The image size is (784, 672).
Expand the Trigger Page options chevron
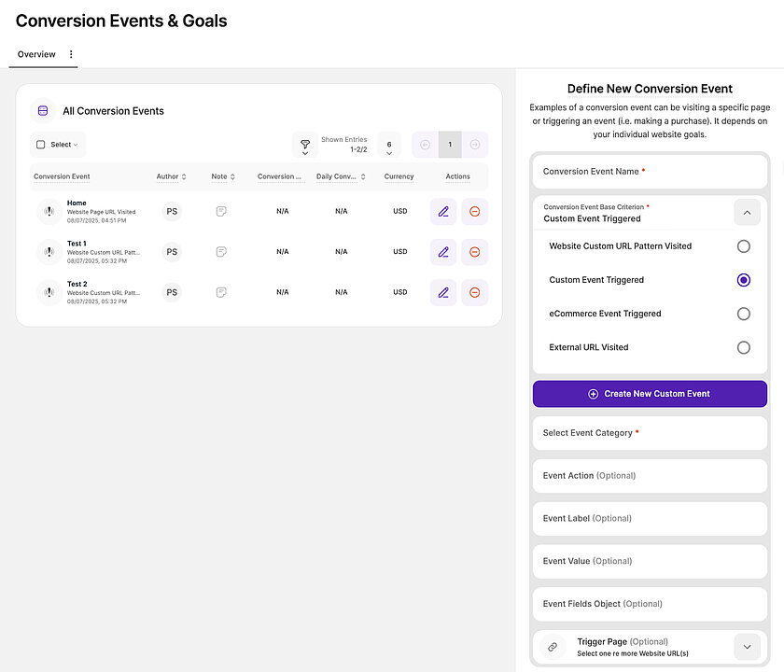pyautogui.click(x=747, y=646)
